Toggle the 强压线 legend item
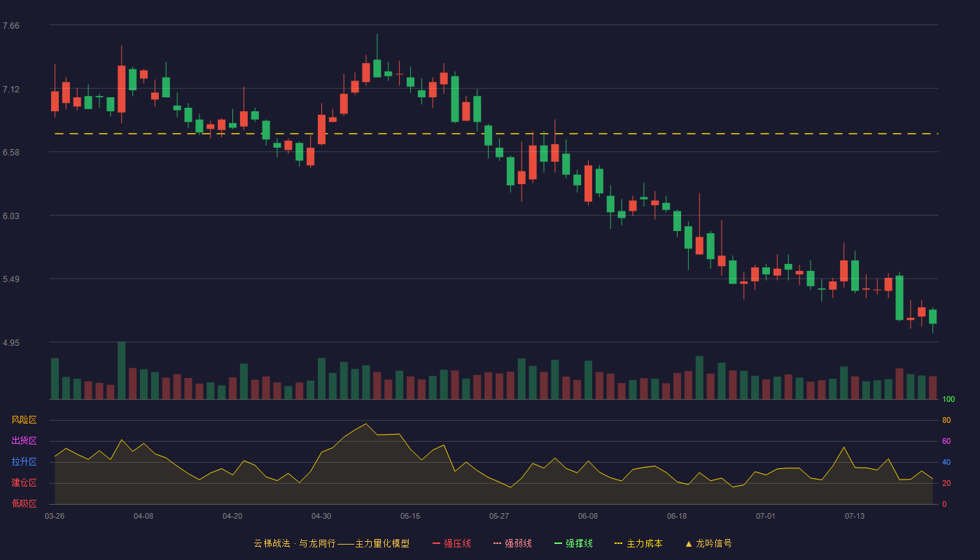The height and width of the screenshot is (560, 980). [451, 543]
